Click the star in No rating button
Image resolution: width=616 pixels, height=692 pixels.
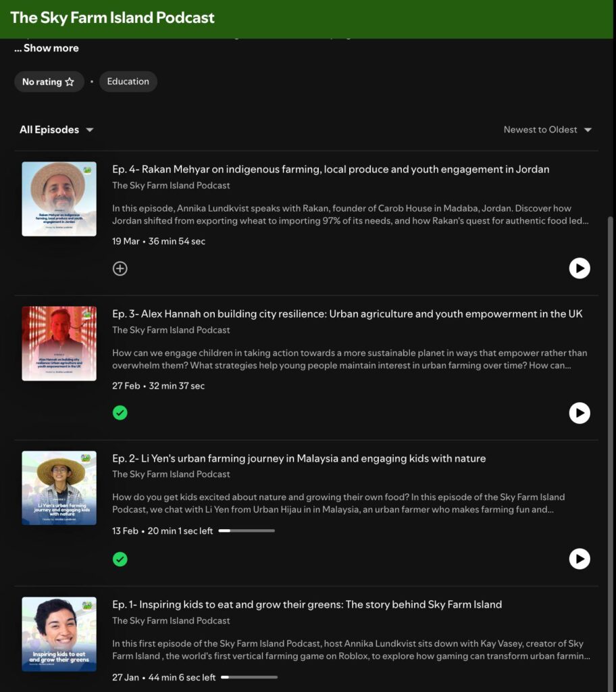coord(70,82)
